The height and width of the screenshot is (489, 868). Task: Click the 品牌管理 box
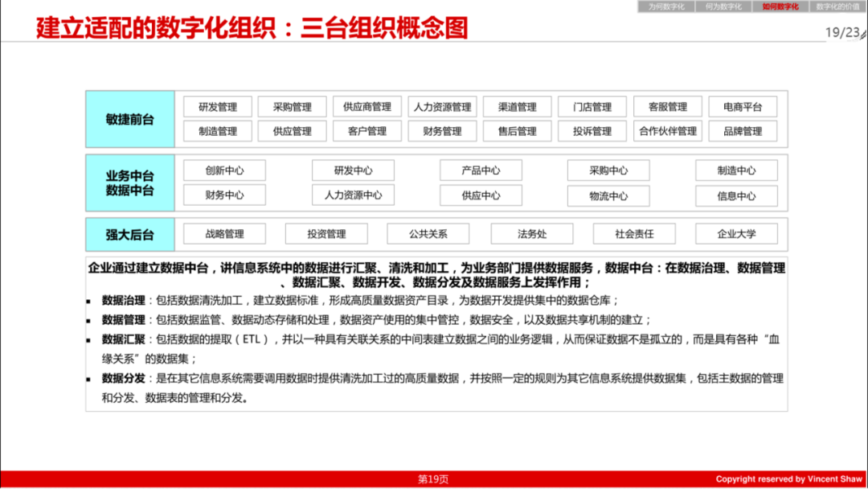point(743,131)
